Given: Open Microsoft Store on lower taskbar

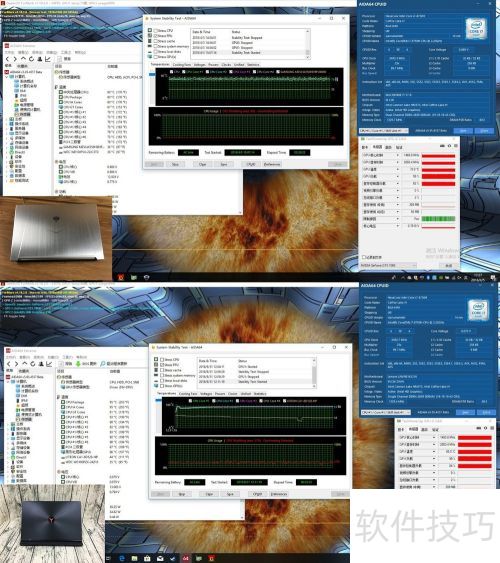Looking at the screenshot, I should pos(147,558).
